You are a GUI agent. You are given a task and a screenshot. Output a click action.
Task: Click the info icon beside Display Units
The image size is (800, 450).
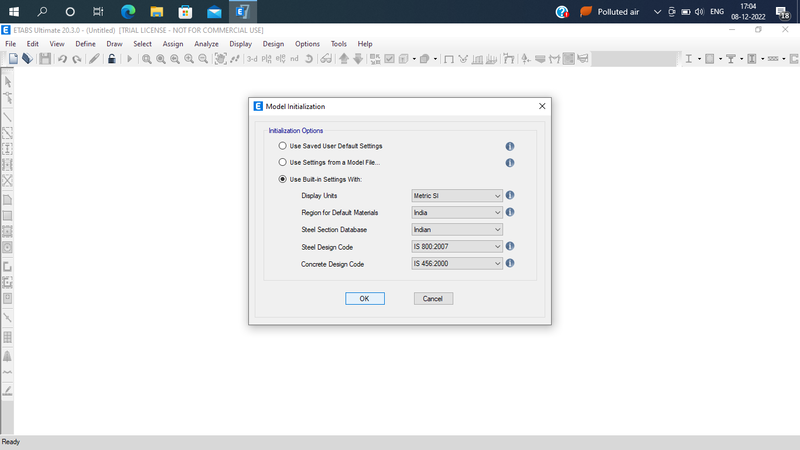(510, 195)
